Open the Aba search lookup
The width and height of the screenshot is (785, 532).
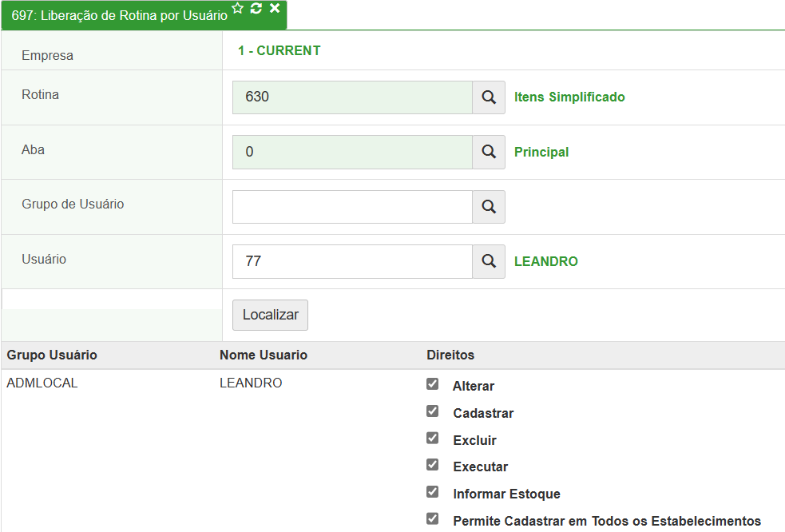489,152
